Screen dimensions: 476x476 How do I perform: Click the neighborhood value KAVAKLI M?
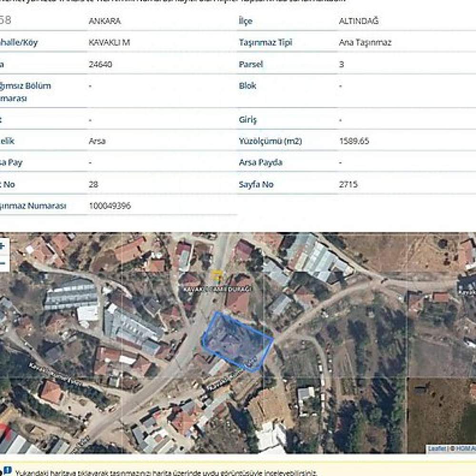(x=109, y=42)
